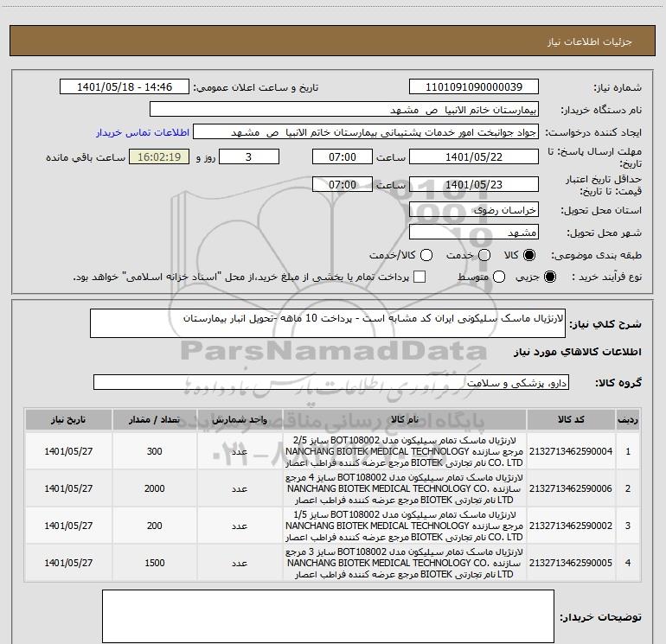This screenshot has width=666, height=644.
Task: Click the شماره نیاز field 1101091090000039
Action: 474,86
